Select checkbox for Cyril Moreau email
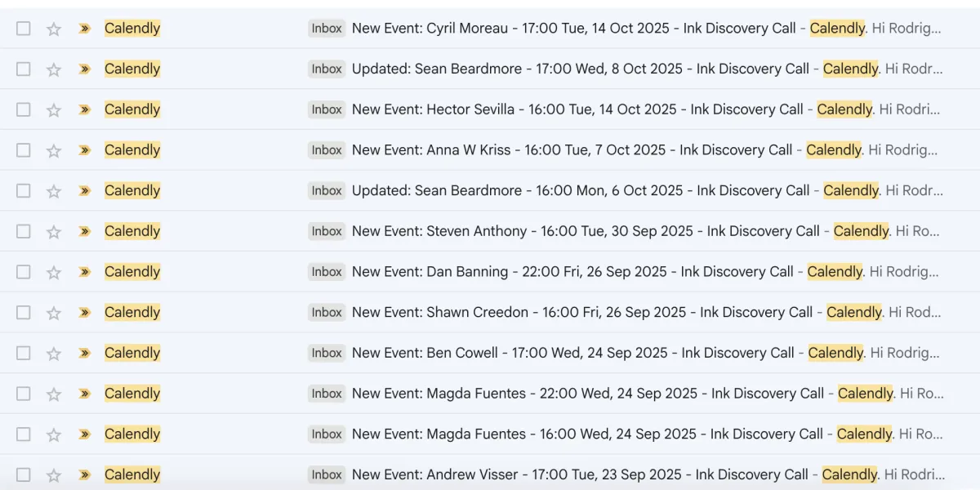The width and height of the screenshot is (980, 490). 24,29
